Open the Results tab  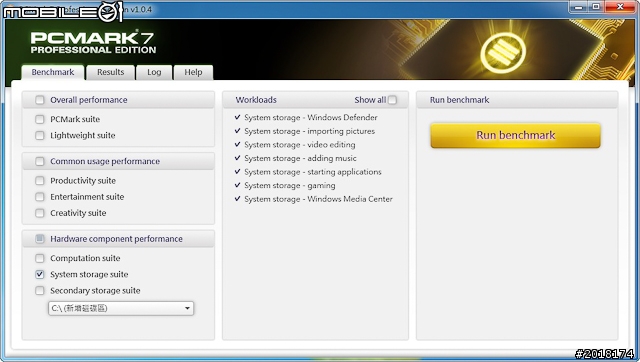[x=111, y=72]
